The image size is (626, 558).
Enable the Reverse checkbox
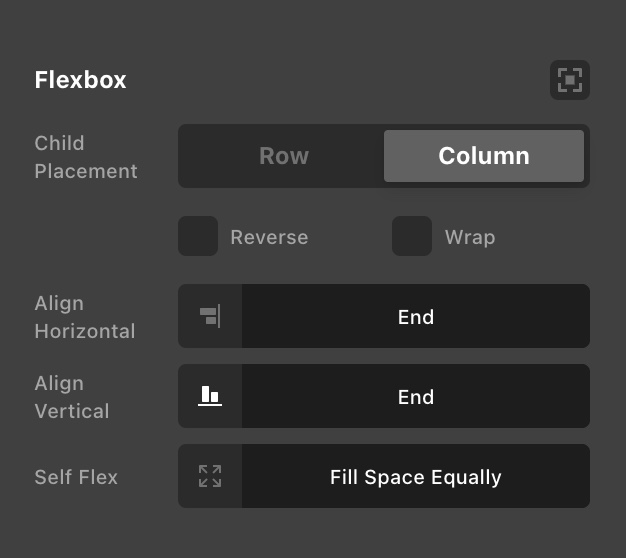[x=198, y=236]
